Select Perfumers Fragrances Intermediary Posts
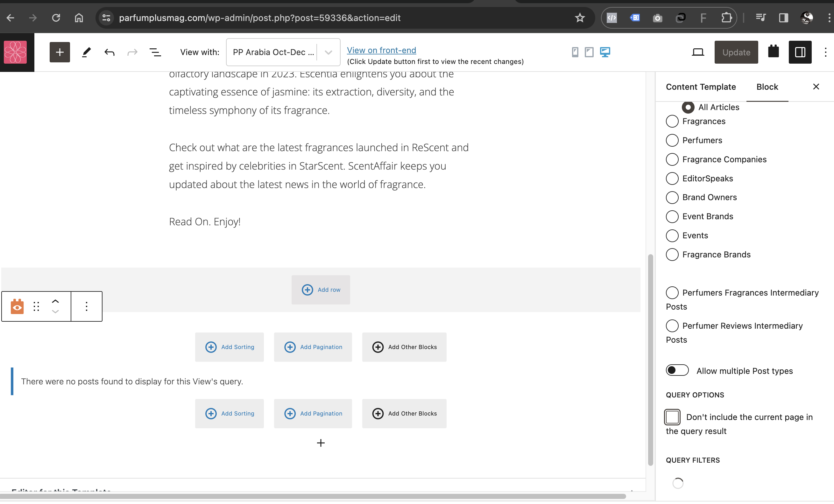Screen dimensions: 834x504 point(672,293)
